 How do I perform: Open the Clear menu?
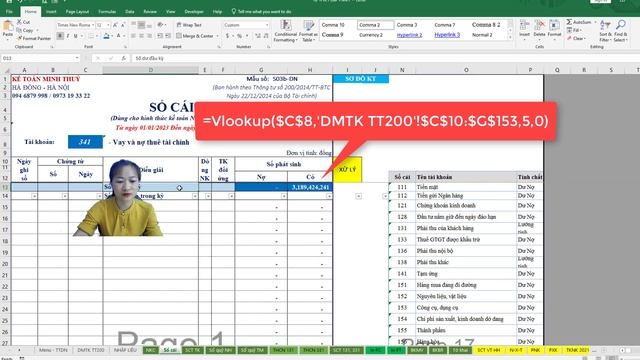(x=576, y=38)
